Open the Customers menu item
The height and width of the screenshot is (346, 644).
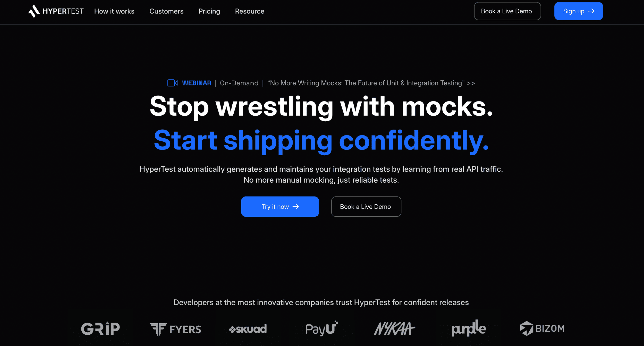click(x=166, y=11)
